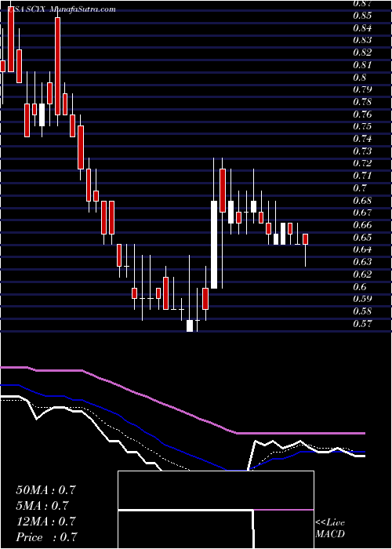Click the <<Live MACD label
The width and height of the screenshot is (392, 549).
(330, 529)
